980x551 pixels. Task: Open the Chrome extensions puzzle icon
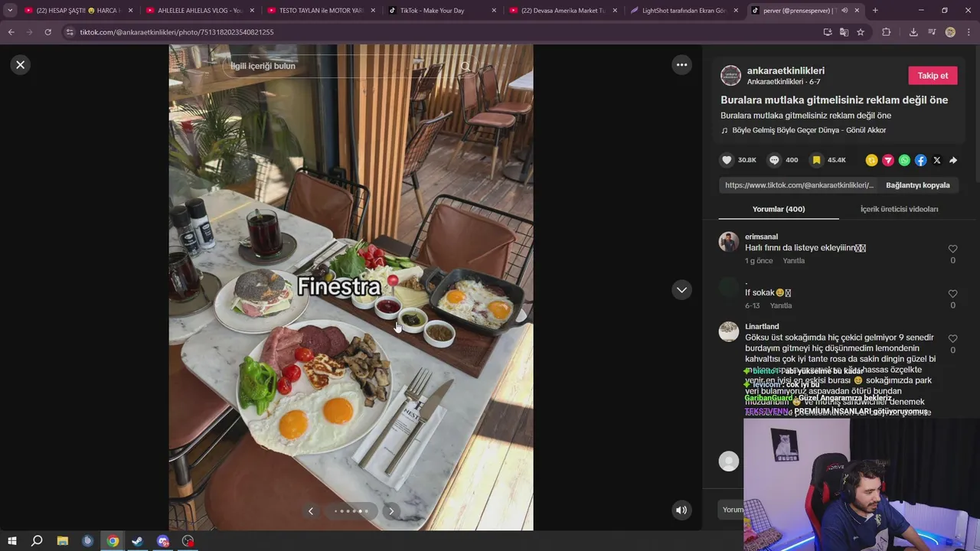[x=887, y=32]
